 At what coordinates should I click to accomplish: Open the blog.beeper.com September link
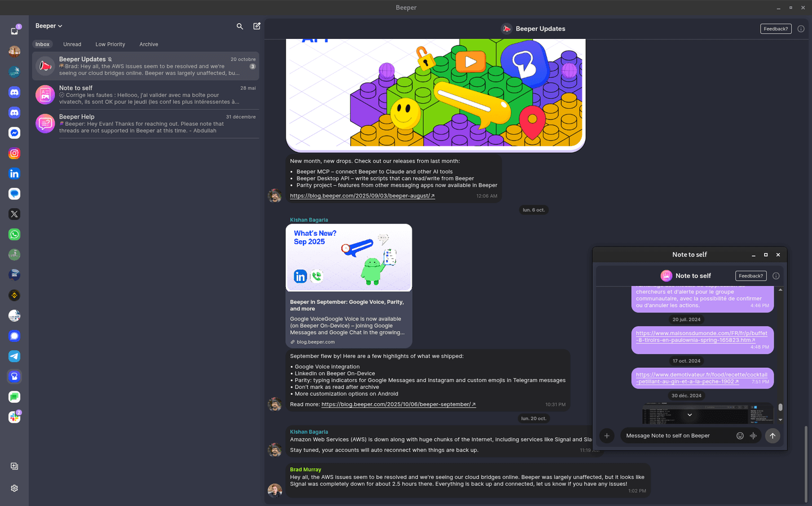398,404
